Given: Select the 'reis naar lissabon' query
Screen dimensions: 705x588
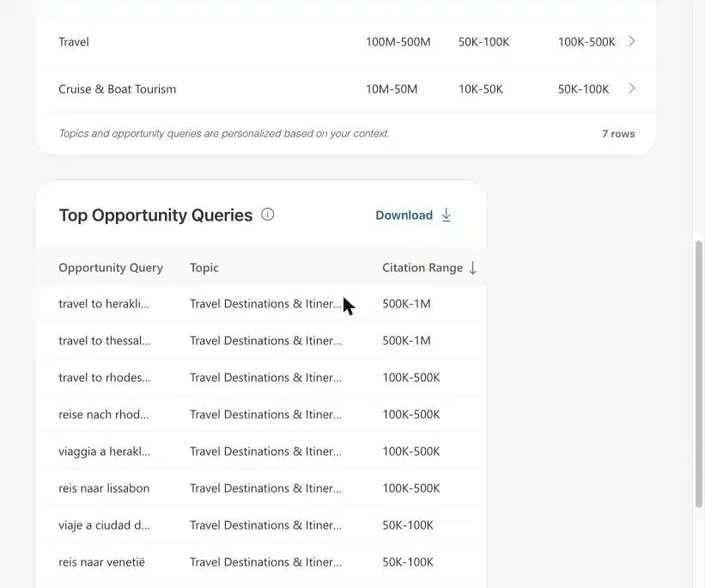Looking at the screenshot, I should 104,488.
